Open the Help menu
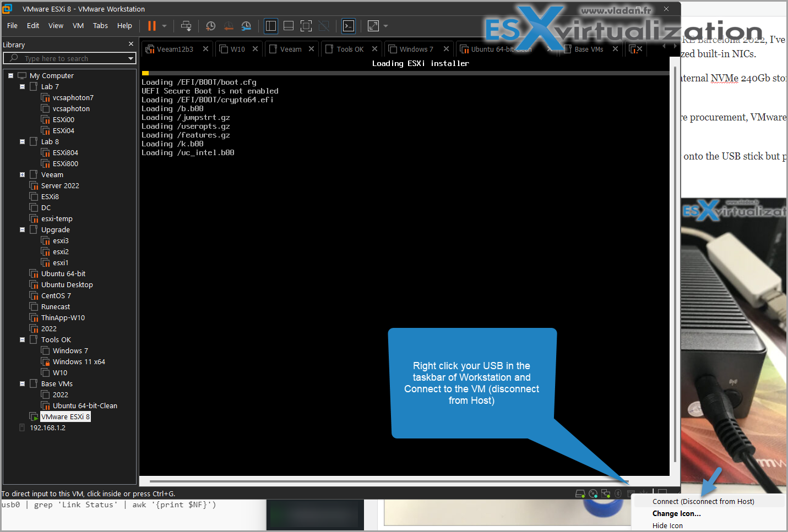 (124, 26)
